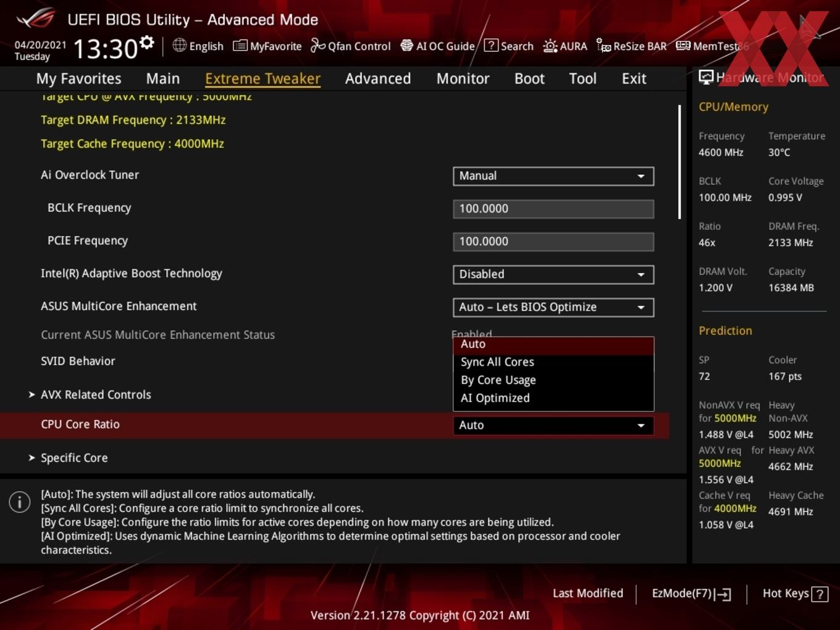Click BCLK Frequency value field
The height and width of the screenshot is (630, 840).
[x=553, y=209]
